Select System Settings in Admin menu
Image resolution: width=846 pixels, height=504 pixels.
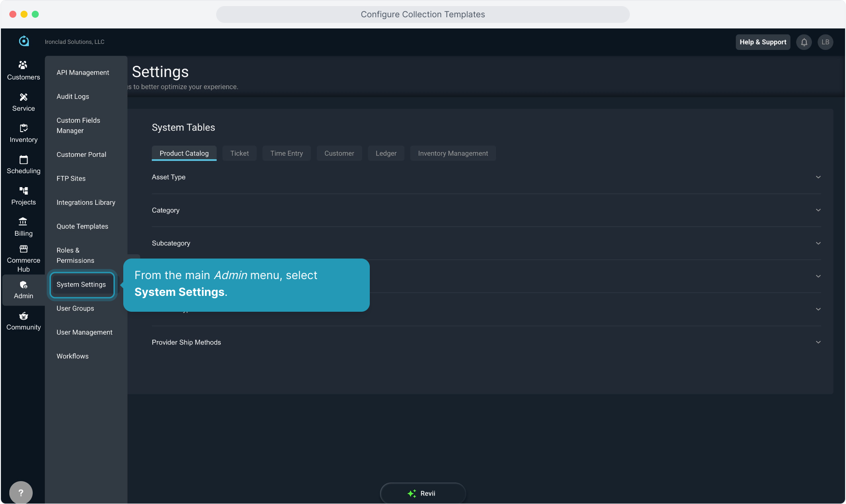tap(82, 285)
